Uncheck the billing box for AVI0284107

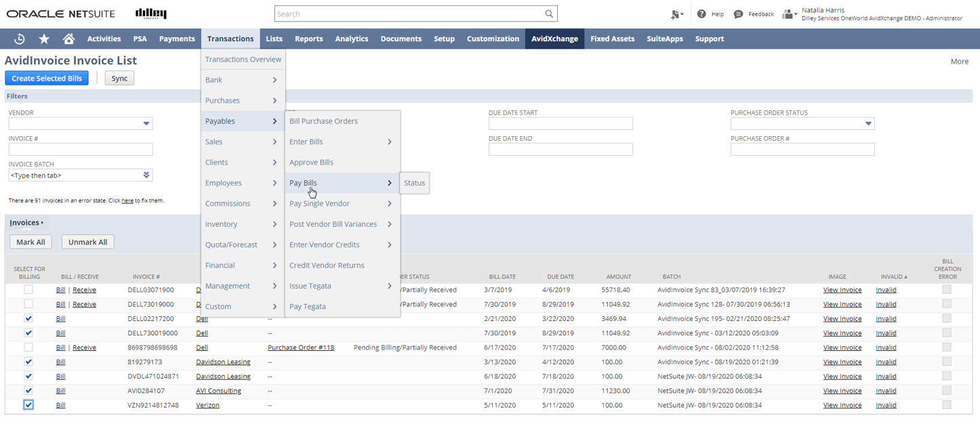point(28,391)
